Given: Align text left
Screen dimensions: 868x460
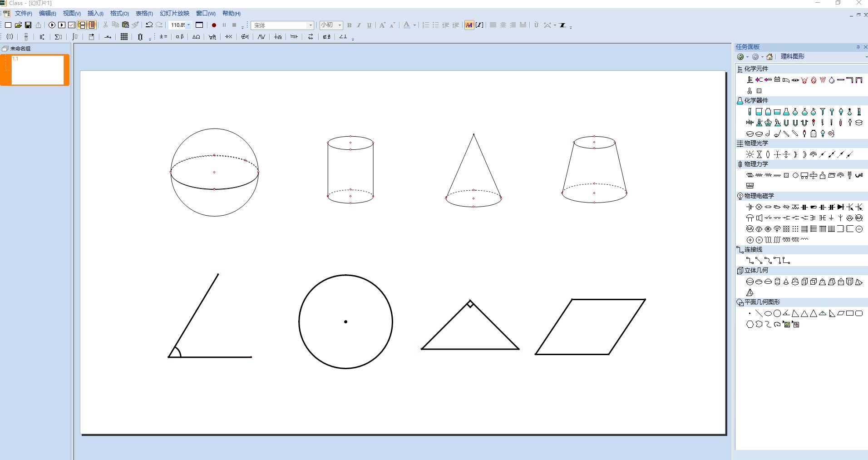Looking at the screenshot, I should (493, 25).
